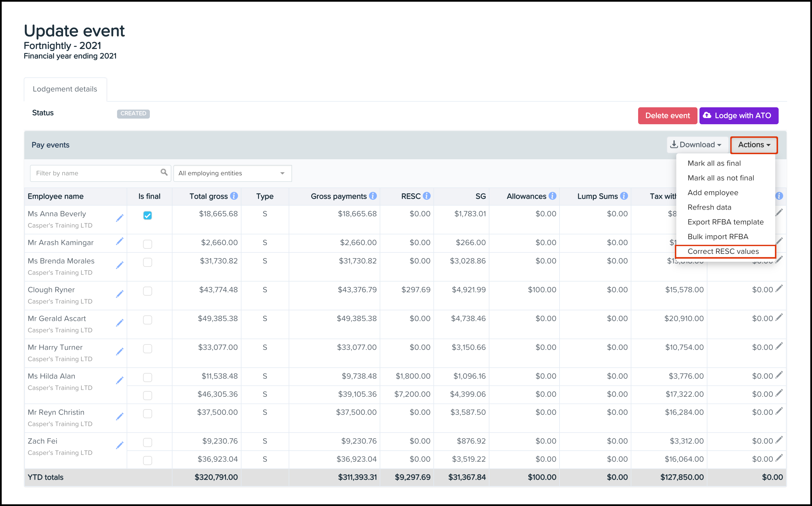
Task: Click edit pencil beside Clough Ryner
Action: pyautogui.click(x=120, y=294)
